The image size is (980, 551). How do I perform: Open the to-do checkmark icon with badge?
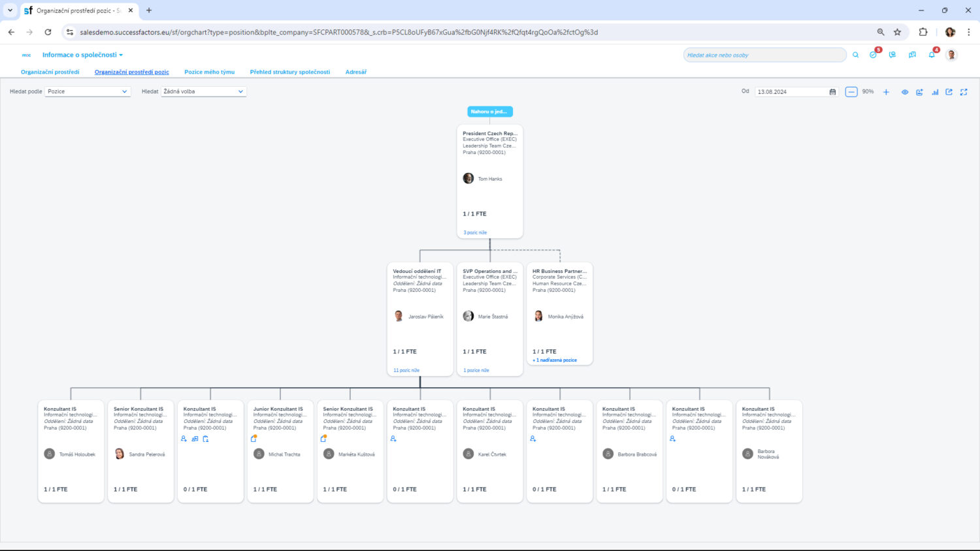pos(874,55)
